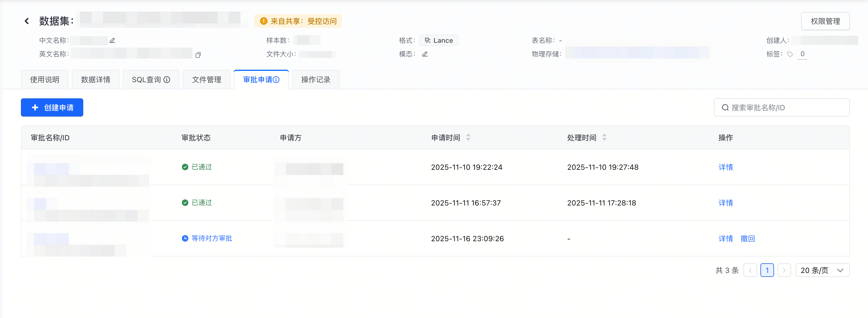Click info icon on 审批申请 tab

pos(276,80)
